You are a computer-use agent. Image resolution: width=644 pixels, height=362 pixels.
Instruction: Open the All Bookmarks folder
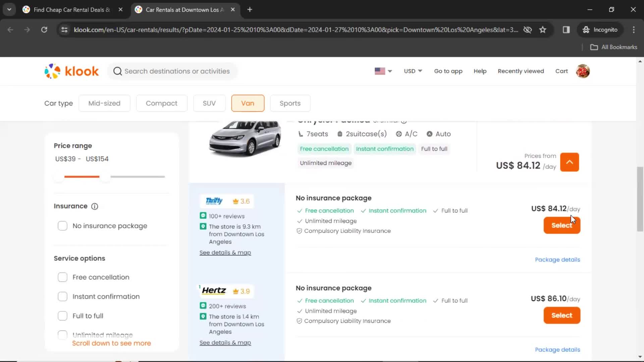pyautogui.click(x=613, y=47)
